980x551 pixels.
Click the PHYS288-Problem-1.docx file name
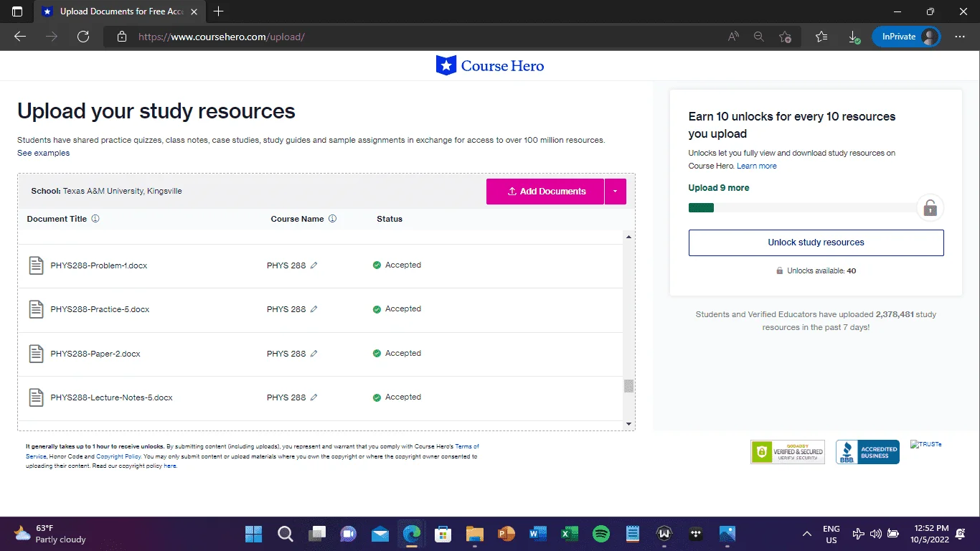tap(99, 265)
